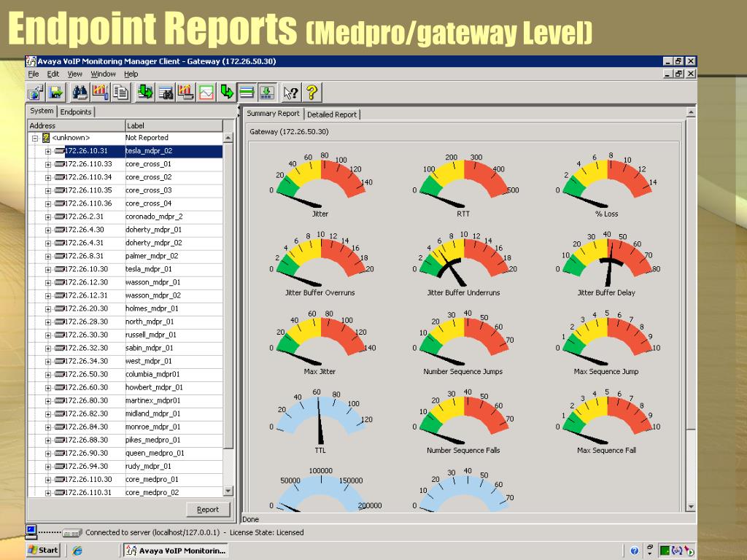Expand the 172.26.4.30 doherty_mdpr_01 node
The image size is (747, 560).
tap(48, 230)
